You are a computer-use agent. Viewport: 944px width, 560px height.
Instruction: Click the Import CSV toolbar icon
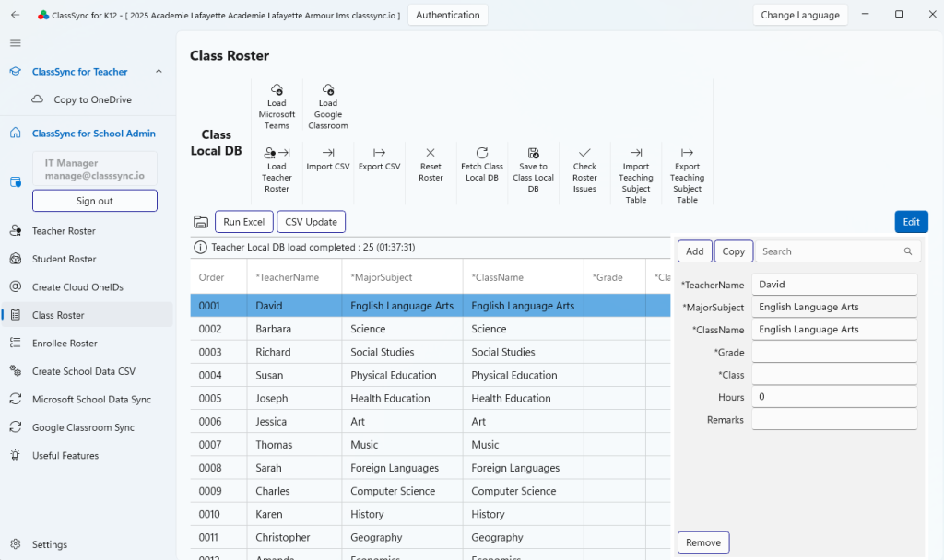328,153
